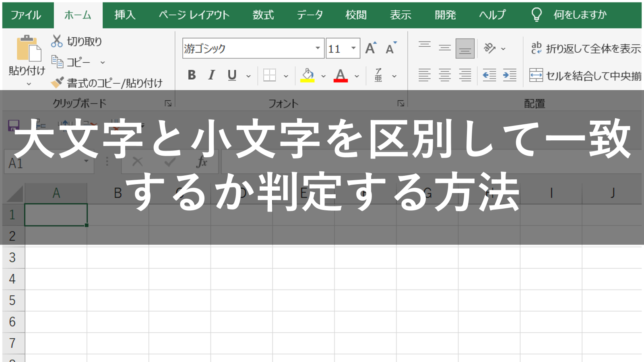644x362 pixels.
Task: Click the phonetic guide (furigana) icon
Action: pyautogui.click(x=378, y=75)
